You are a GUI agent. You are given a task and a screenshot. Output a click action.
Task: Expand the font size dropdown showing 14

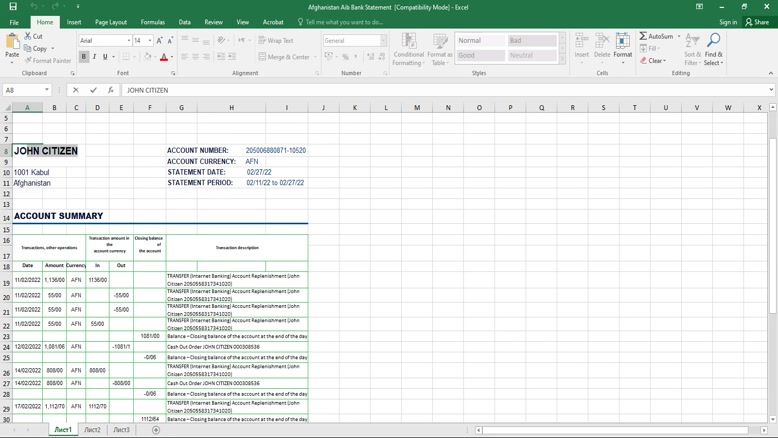point(150,41)
